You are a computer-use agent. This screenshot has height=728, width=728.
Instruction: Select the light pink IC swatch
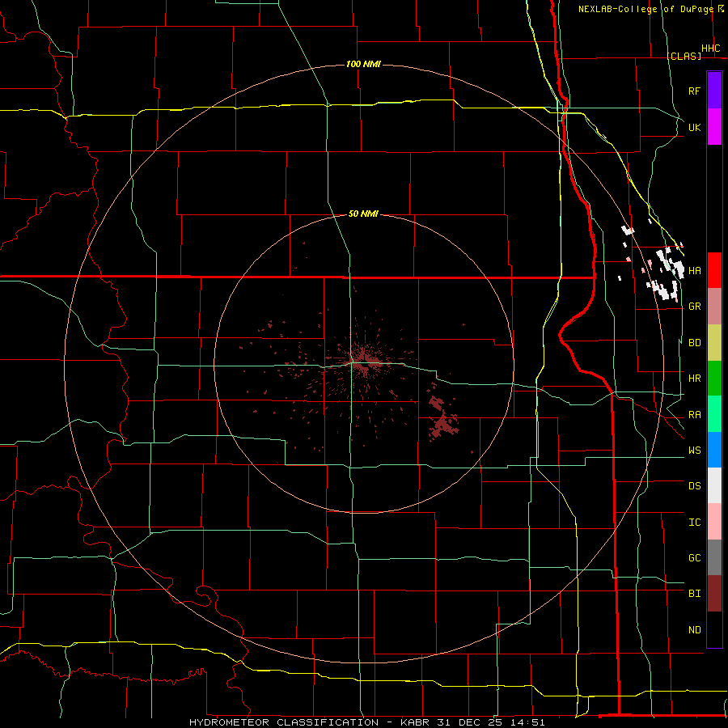(714, 522)
